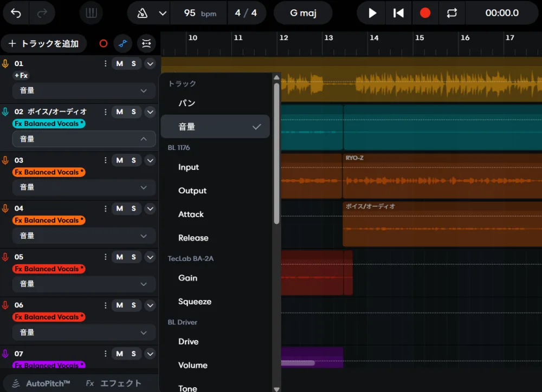
Task: Mute track 07
Action: [120, 354]
